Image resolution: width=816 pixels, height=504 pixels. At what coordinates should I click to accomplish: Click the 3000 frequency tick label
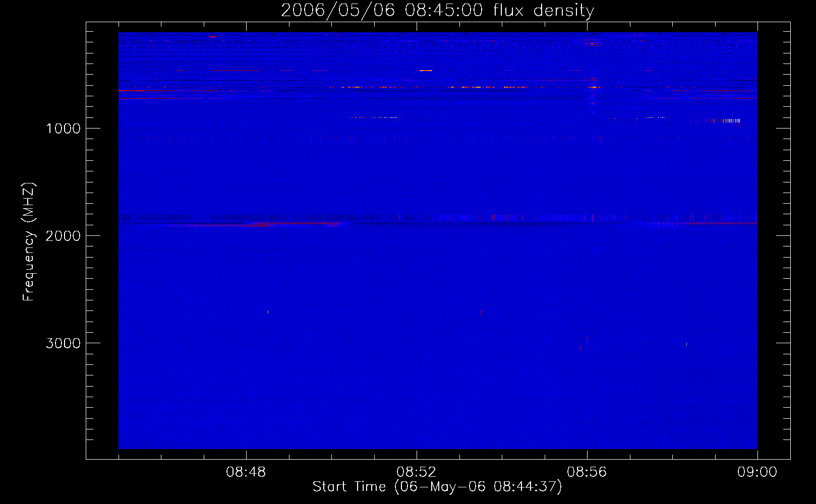tap(63, 343)
